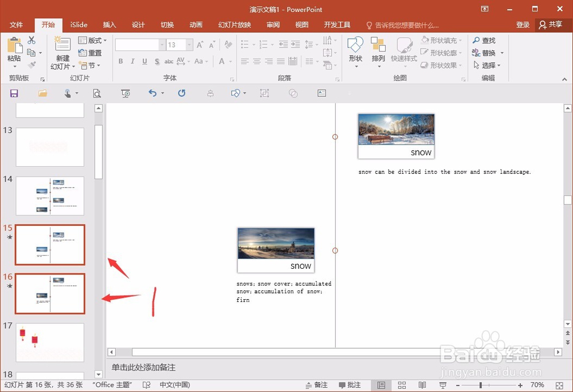The image size is (573, 392).
Task: Open the File (文件) tab
Action: coord(16,25)
